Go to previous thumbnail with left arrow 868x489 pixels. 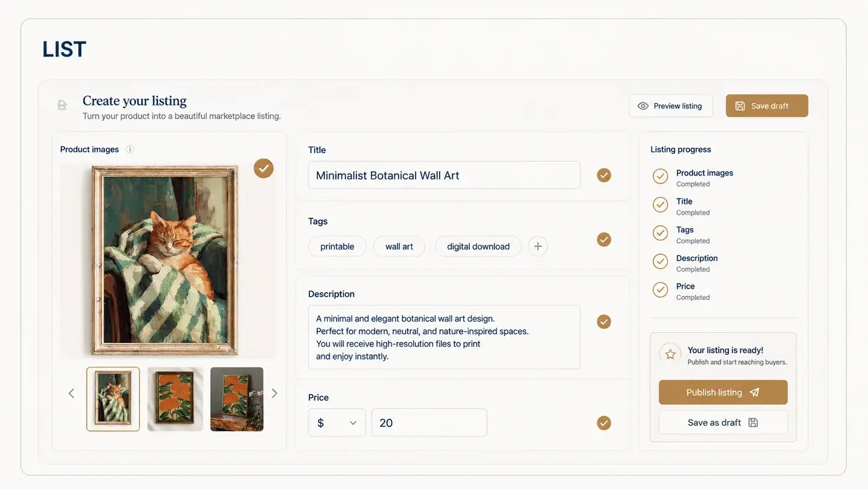pos(71,393)
